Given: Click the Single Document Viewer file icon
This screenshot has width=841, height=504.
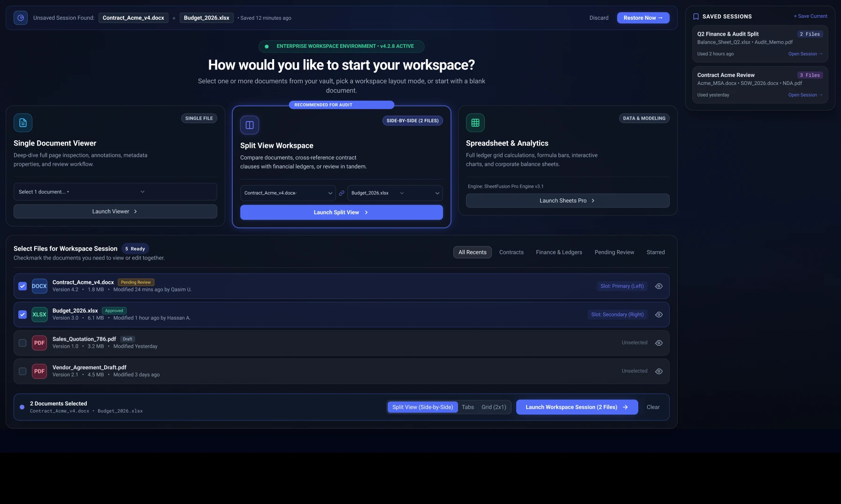Looking at the screenshot, I should pos(23,123).
